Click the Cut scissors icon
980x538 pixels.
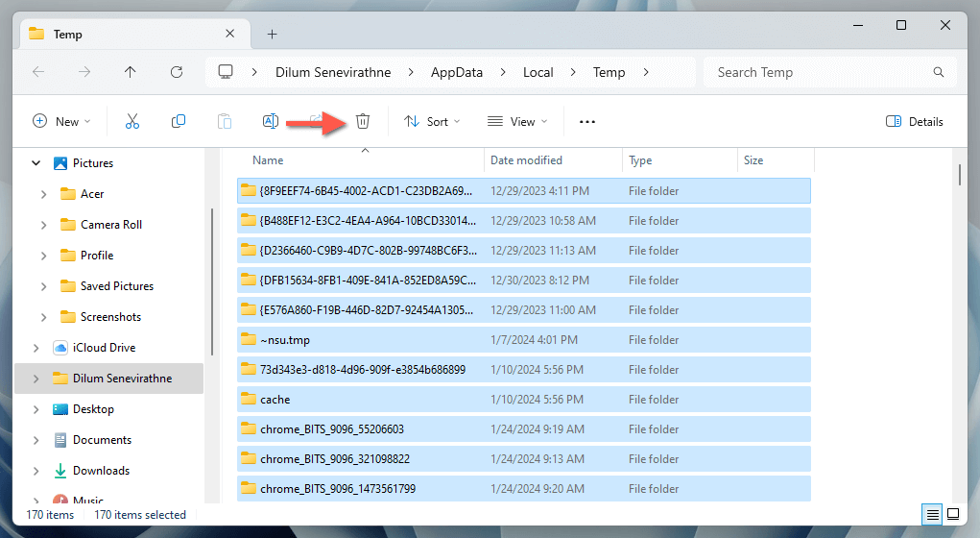pyautogui.click(x=132, y=121)
